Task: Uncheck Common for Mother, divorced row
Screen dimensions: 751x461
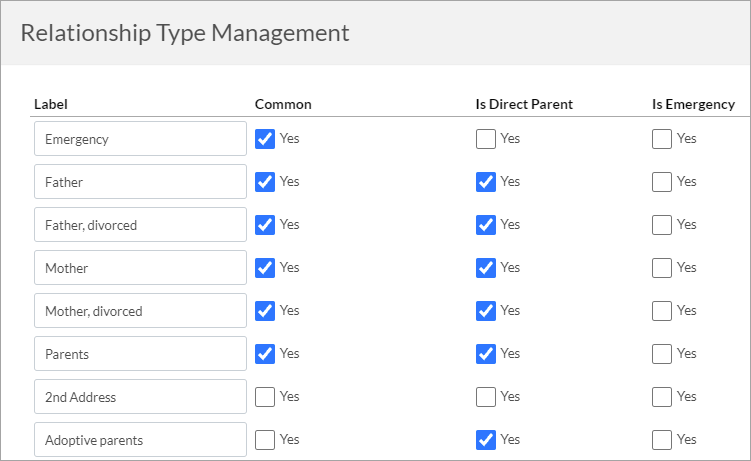Action: [265, 311]
